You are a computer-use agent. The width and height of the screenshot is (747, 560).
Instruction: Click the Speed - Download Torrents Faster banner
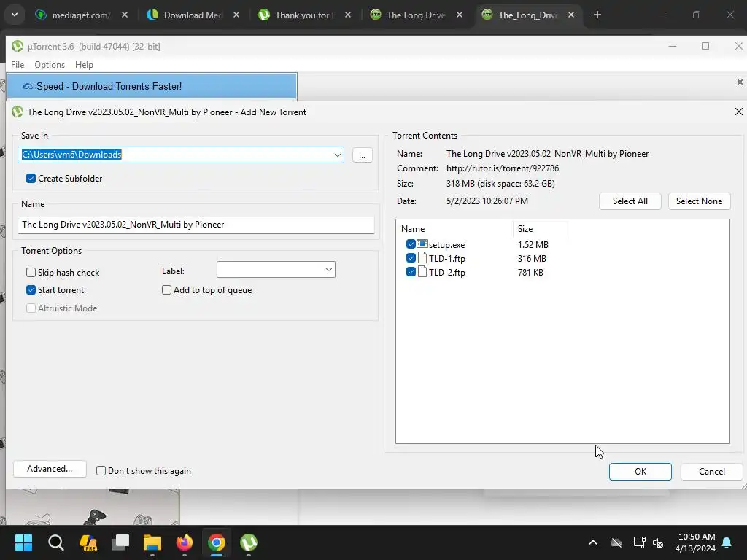coord(152,86)
